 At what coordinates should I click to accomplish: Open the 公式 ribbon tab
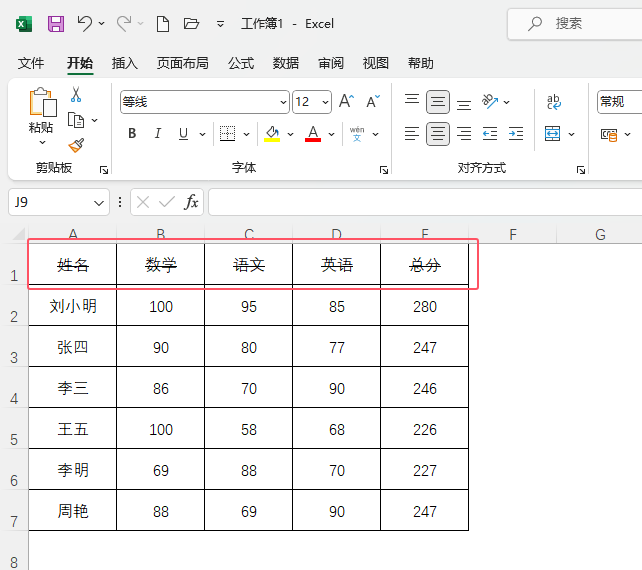coord(241,63)
